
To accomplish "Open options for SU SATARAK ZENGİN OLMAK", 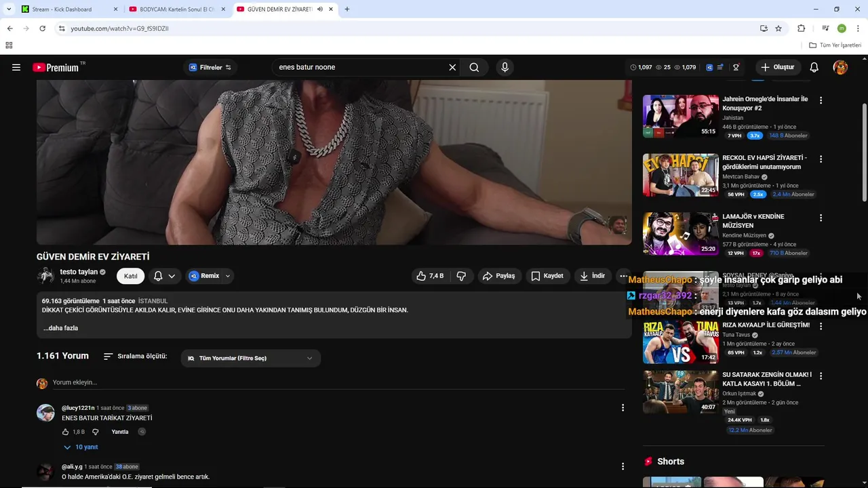I will pyautogui.click(x=821, y=375).
